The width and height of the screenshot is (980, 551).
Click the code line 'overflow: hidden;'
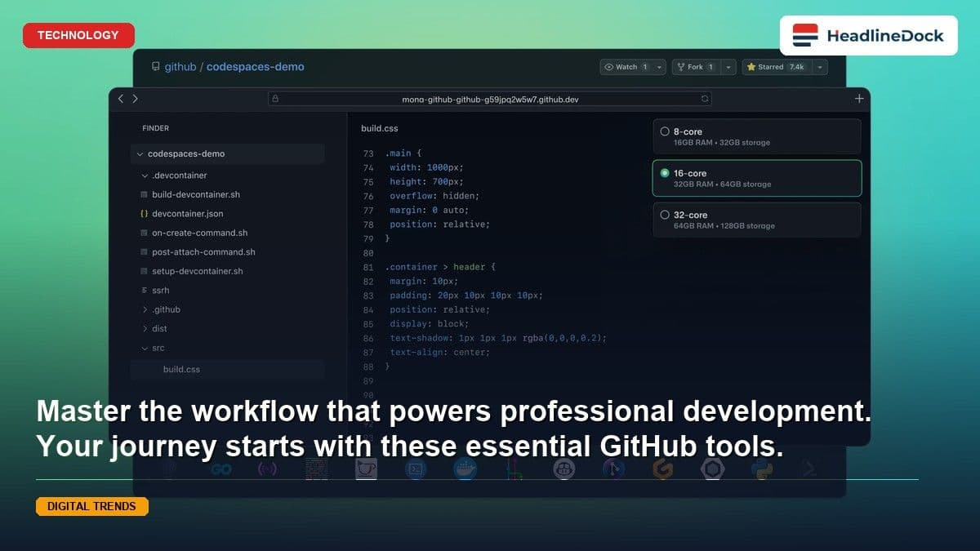(434, 196)
